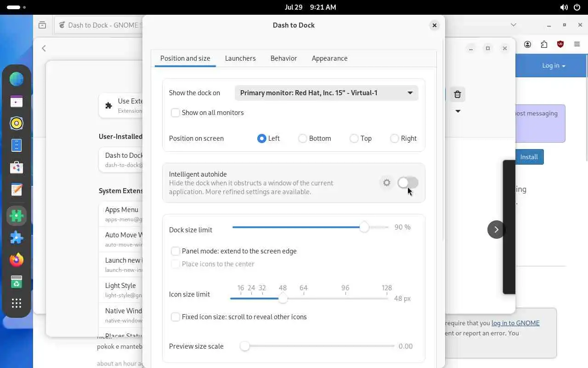Select Dash to Dock extension row
This screenshot has height=368, width=588.
pyautogui.click(x=121, y=160)
